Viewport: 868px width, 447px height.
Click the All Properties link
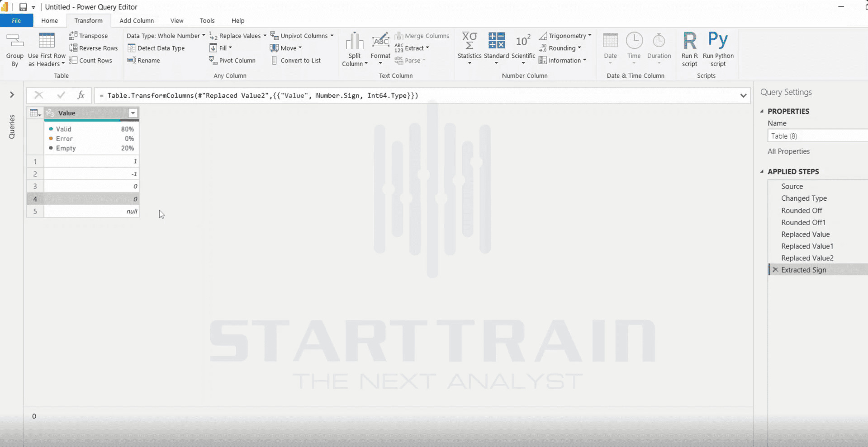tap(788, 151)
